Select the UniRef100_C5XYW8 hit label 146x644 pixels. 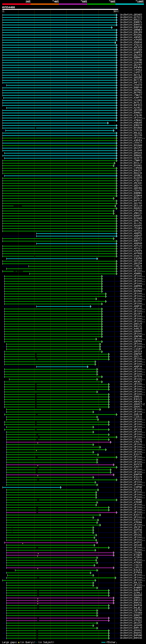click(131, 60)
